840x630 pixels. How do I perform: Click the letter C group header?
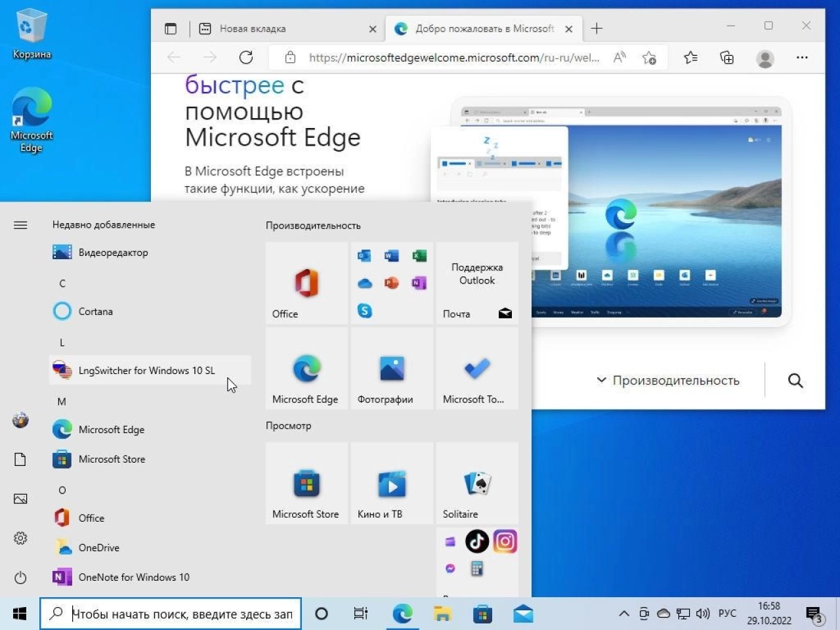[x=62, y=283]
